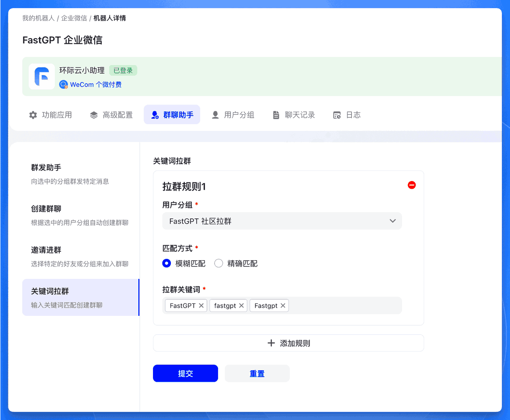Remove the lowercase fastgpt keyword tag
The height and width of the screenshot is (420, 510).
(x=241, y=306)
